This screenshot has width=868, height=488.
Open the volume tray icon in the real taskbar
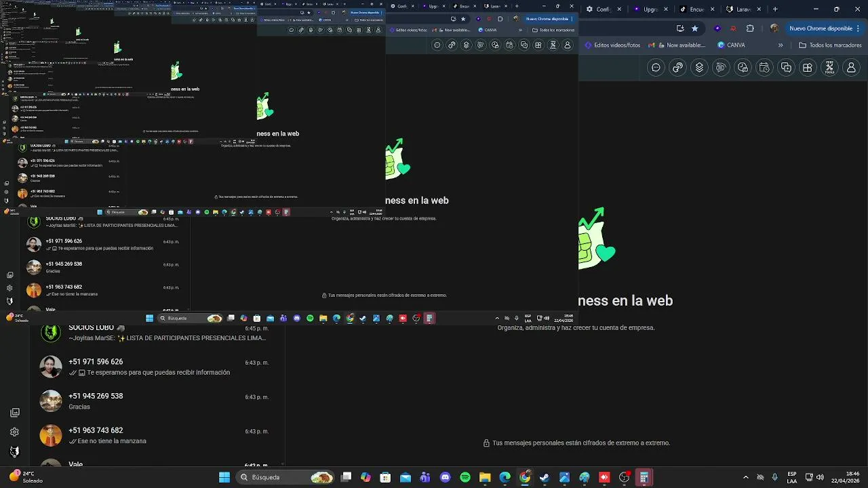[820, 477]
